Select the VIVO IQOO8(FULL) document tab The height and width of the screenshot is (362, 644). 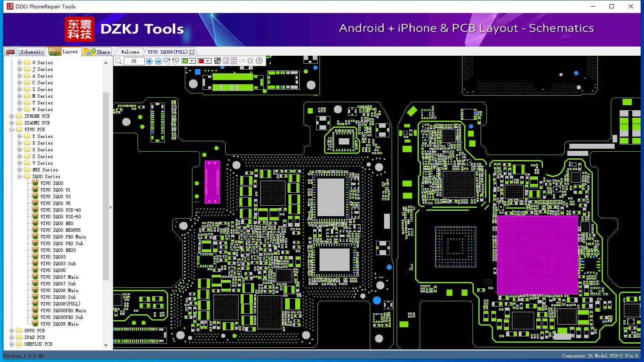tap(168, 52)
